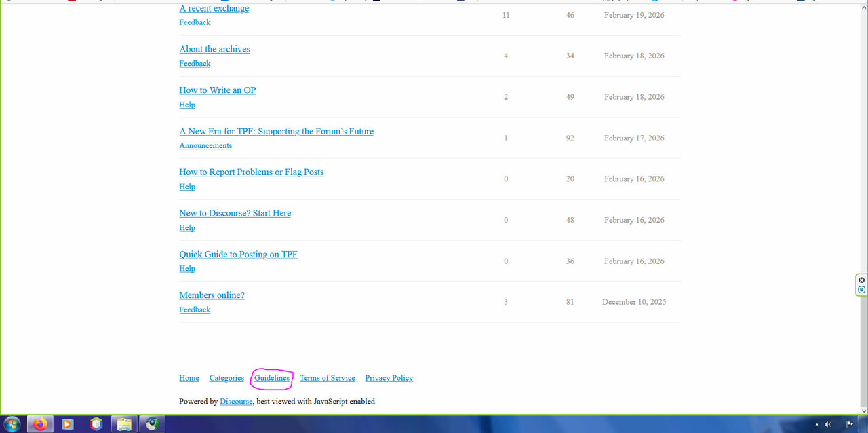868x433 pixels.
Task: Click the taskbar icon right of File Explorer
Action: pyautogui.click(x=153, y=424)
